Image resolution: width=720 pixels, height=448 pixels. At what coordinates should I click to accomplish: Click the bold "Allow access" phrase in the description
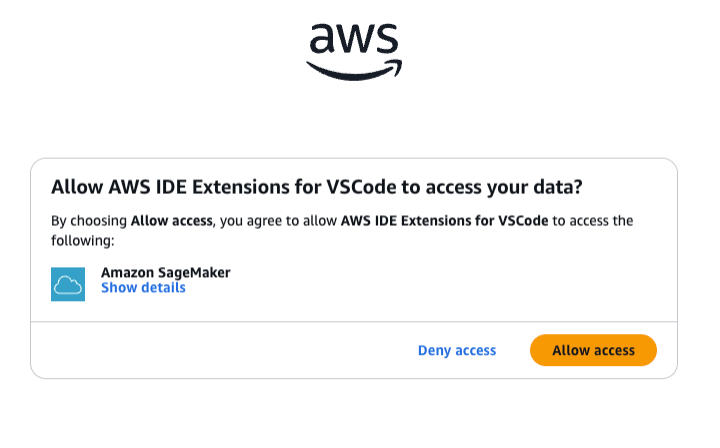[x=171, y=220]
